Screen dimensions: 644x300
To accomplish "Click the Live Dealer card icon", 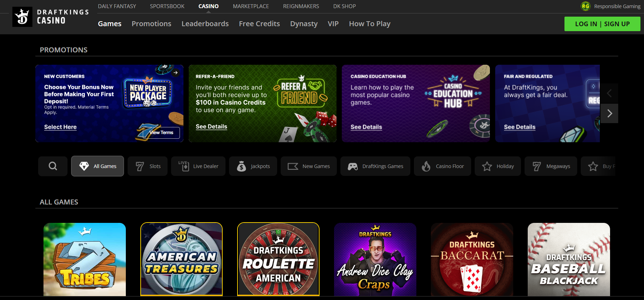I will tap(184, 166).
